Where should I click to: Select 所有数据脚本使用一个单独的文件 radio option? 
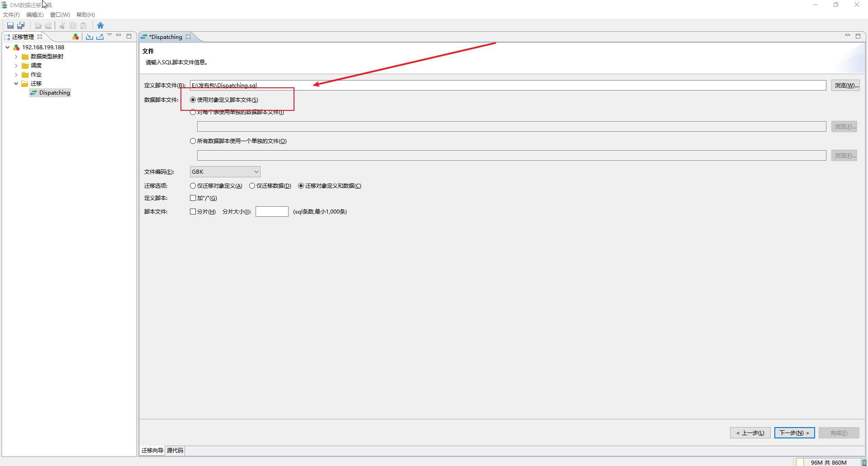(x=193, y=141)
